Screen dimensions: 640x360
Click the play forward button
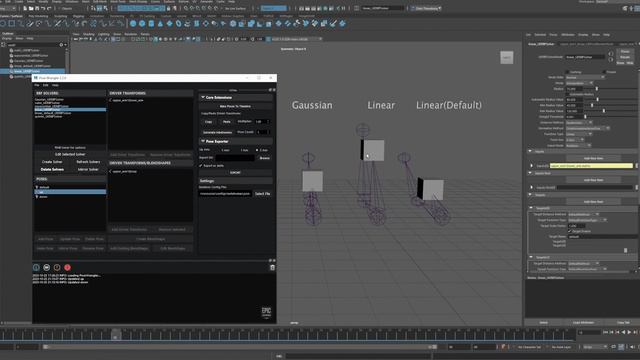[x=629, y=333]
